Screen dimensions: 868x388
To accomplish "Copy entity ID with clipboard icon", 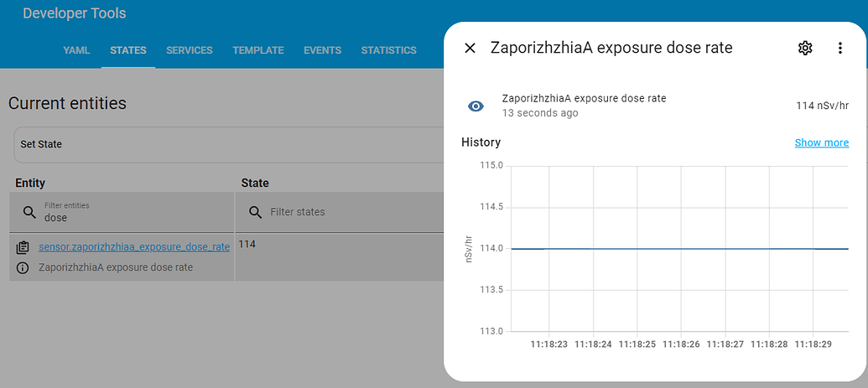I will [23, 247].
